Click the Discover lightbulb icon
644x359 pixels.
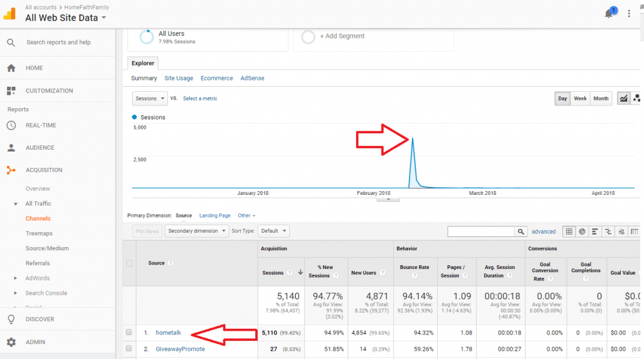[11, 319]
